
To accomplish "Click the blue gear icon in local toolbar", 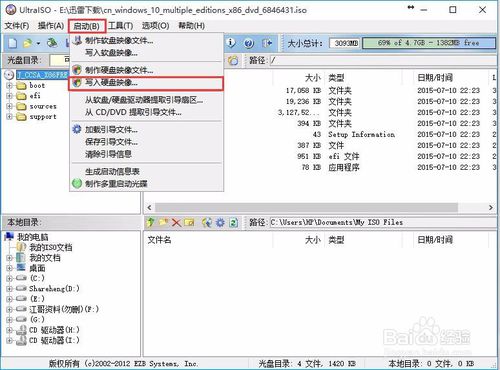I will coord(220,222).
